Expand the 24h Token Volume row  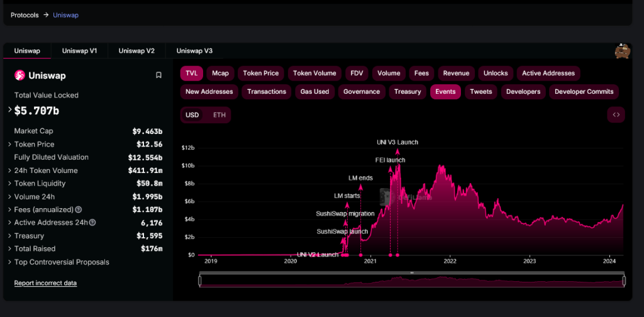click(x=9, y=170)
